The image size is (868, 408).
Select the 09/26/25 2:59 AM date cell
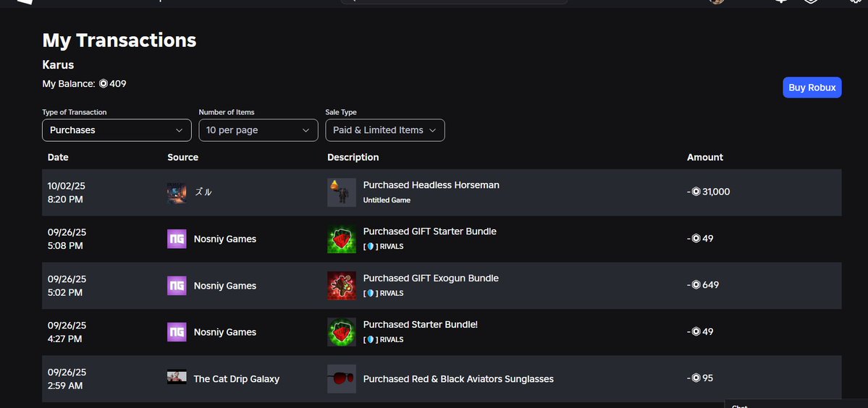coord(67,378)
